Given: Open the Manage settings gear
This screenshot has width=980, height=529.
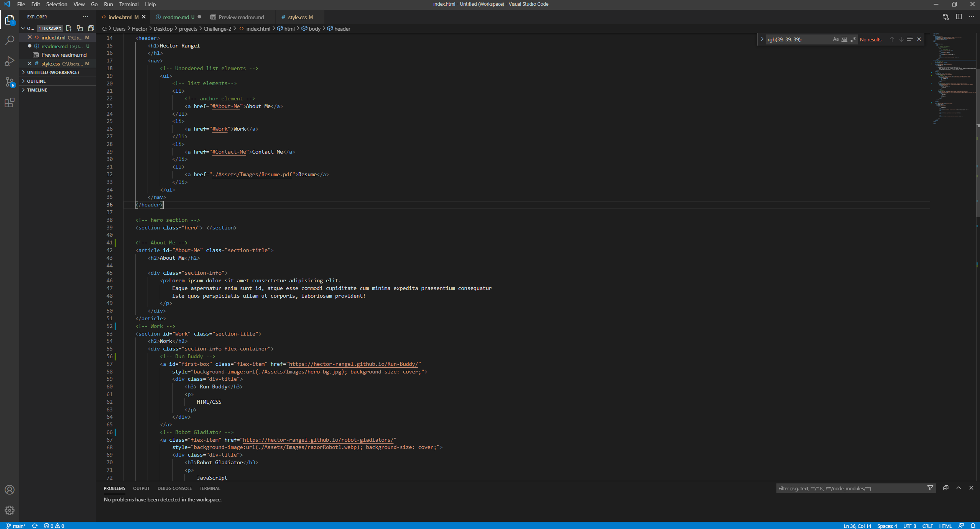Looking at the screenshot, I should tap(9, 510).
